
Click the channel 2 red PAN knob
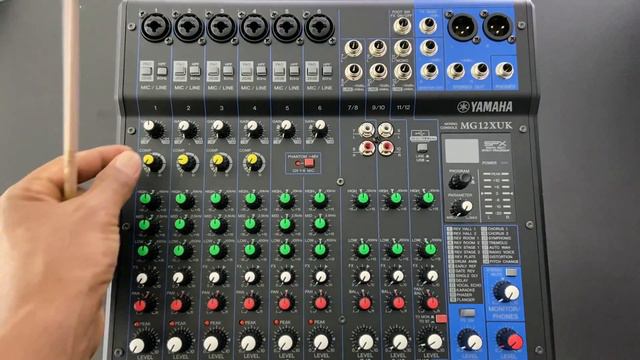179,304
